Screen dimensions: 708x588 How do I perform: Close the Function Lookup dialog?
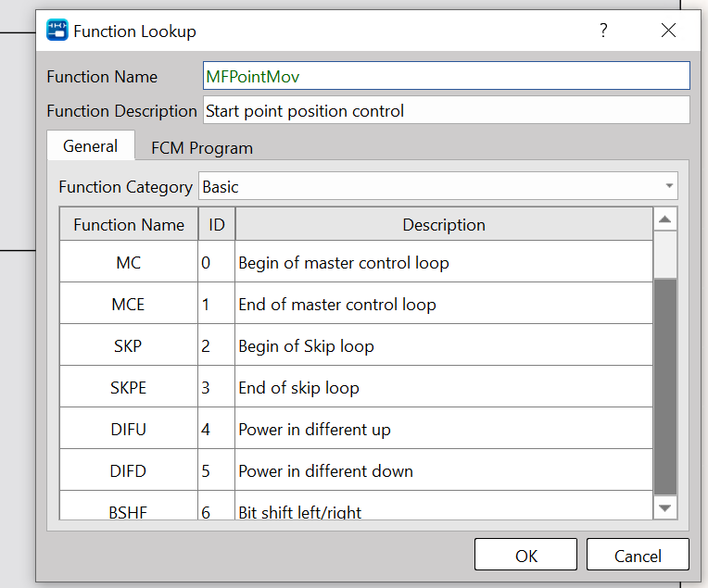tap(668, 31)
